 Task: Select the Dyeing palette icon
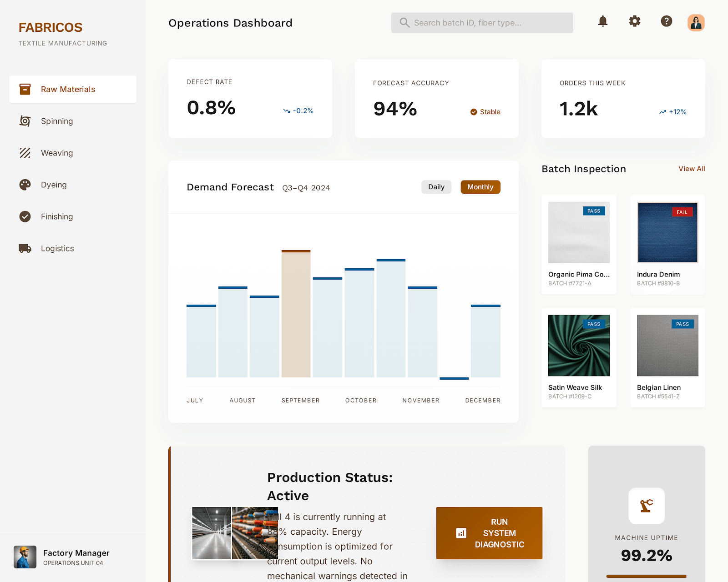25,185
